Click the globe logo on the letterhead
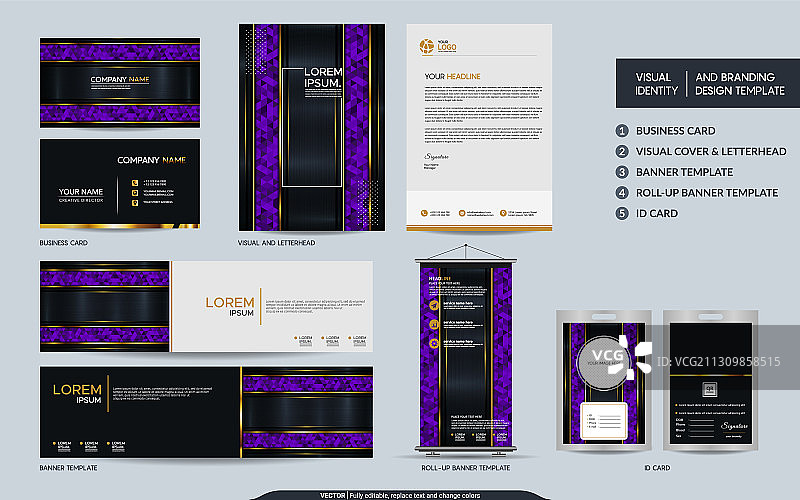The image size is (800, 500). 426,45
